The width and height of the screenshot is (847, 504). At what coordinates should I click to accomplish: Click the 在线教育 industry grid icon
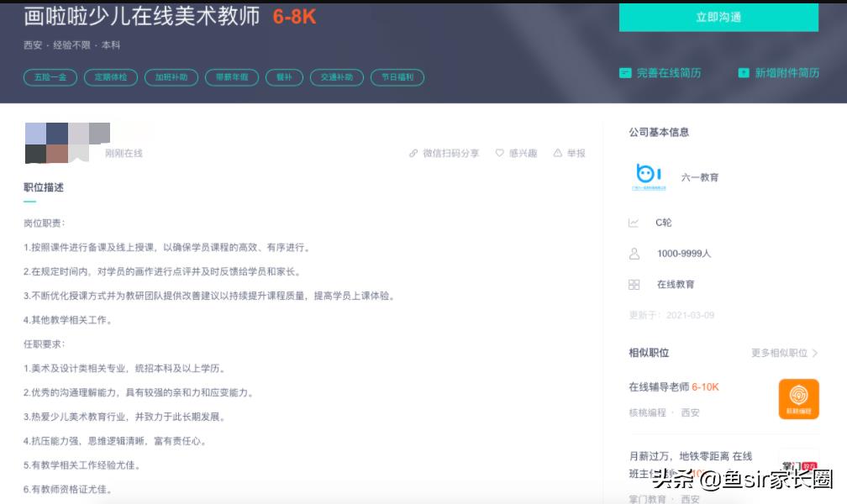(634, 285)
